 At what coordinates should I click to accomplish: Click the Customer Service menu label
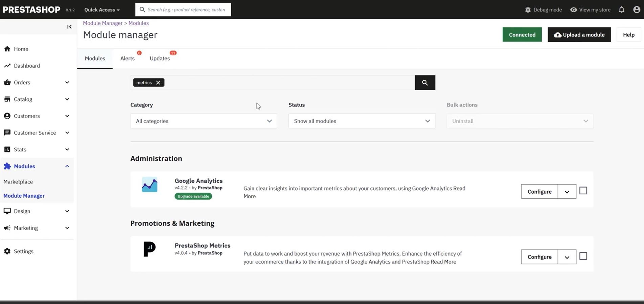(35, 133)
